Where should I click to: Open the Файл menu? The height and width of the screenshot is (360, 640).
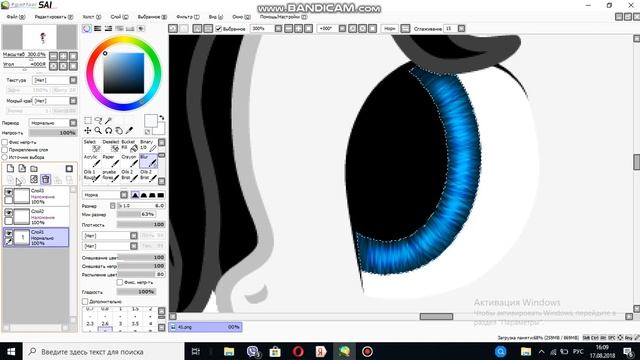coord(16,17)
